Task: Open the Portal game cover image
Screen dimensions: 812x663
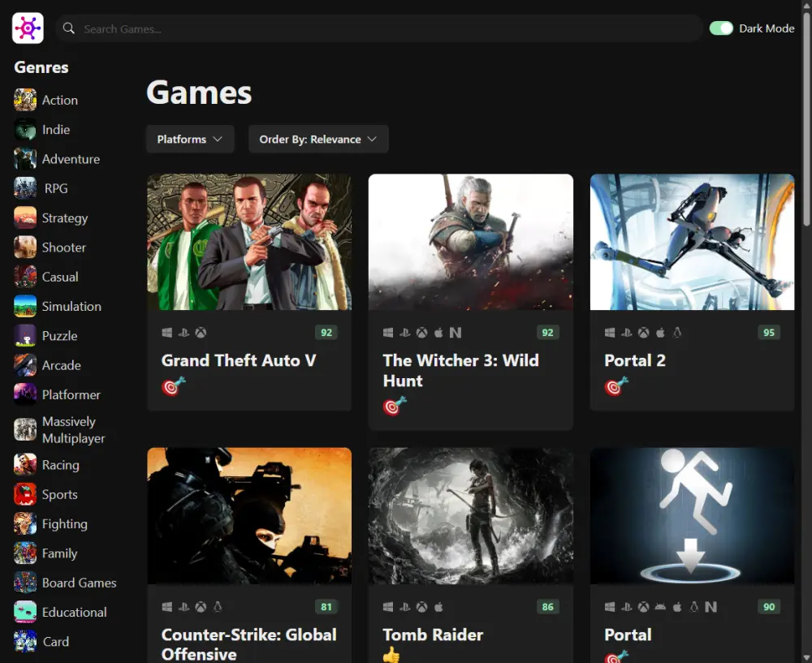Action: [x=693, y=516]
